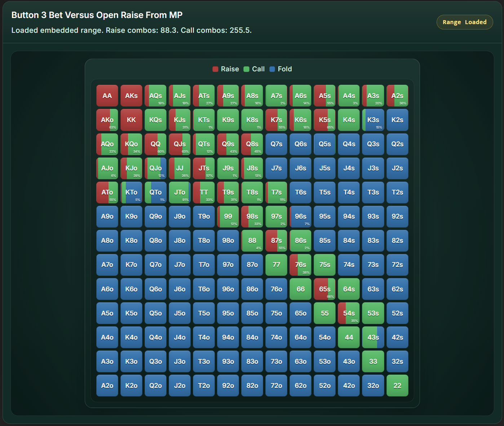Screen dimensions: 504x426
Task: Select the 75s call cell
Action: [325, 265]
